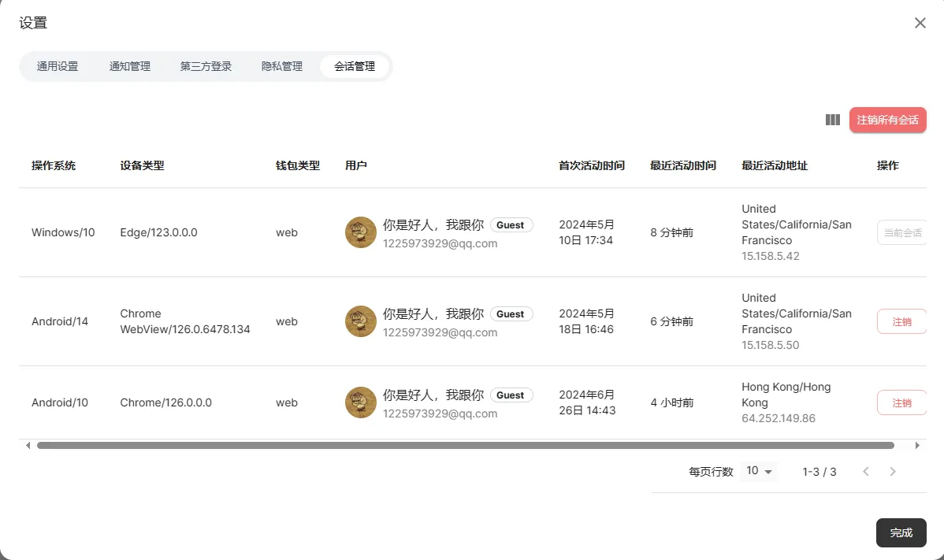The height and width of the screenshot is (560, 944).
Task: Switch to 隐私管理 tab
Action: click(x=282, y=66)
